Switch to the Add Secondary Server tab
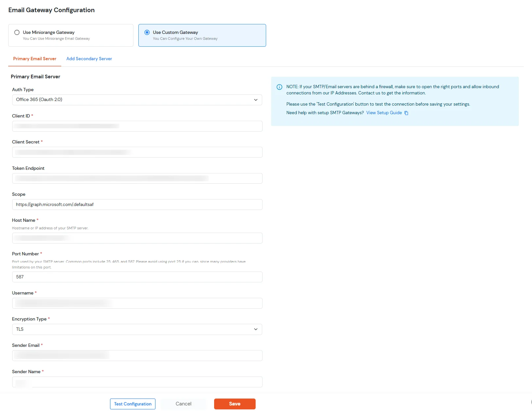Image resolution: width=532 pixels, height=411 pixels. pos(89,59)
